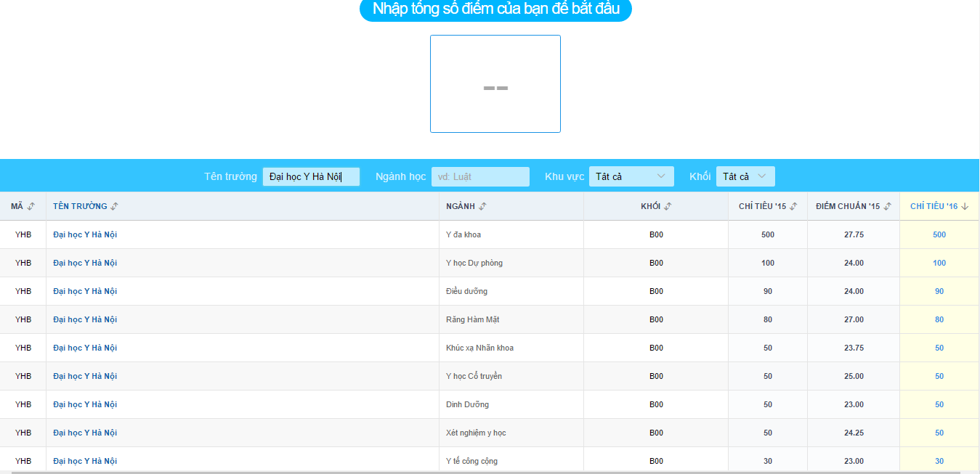Click sort icon beside NGÀNH header
Viewport: 980px width, 474px height.
tap(483, 207)
